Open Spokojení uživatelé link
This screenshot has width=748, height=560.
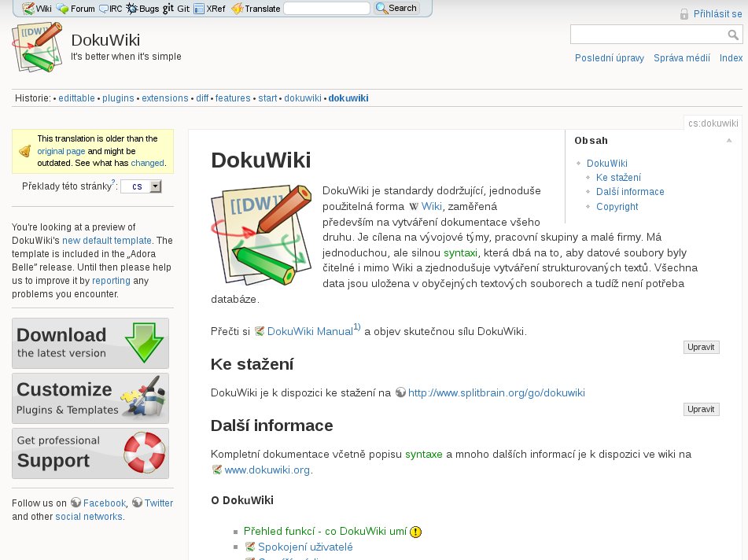click(x=305, y=547)
